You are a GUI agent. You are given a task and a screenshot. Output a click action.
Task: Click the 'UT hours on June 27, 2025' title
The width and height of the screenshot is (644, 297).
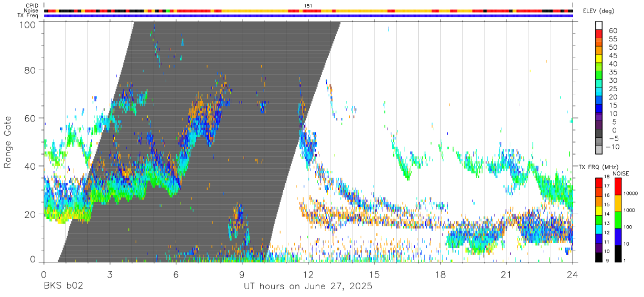[308, 287]
